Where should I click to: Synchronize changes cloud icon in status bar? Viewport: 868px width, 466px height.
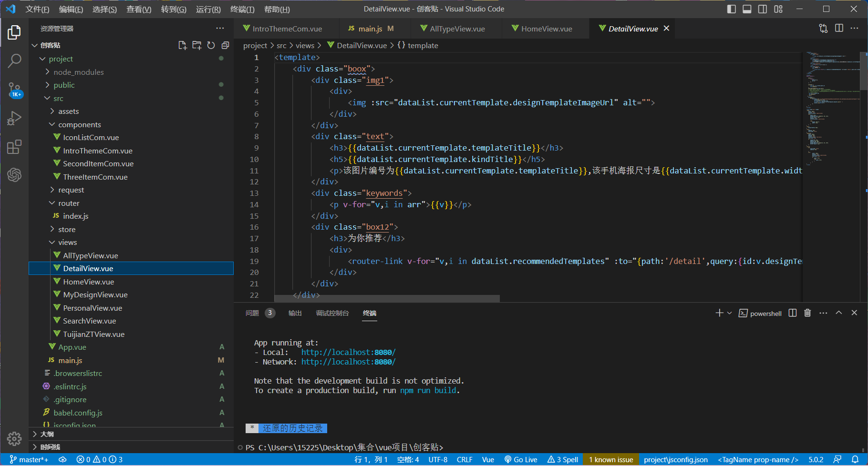coord(62,460)
